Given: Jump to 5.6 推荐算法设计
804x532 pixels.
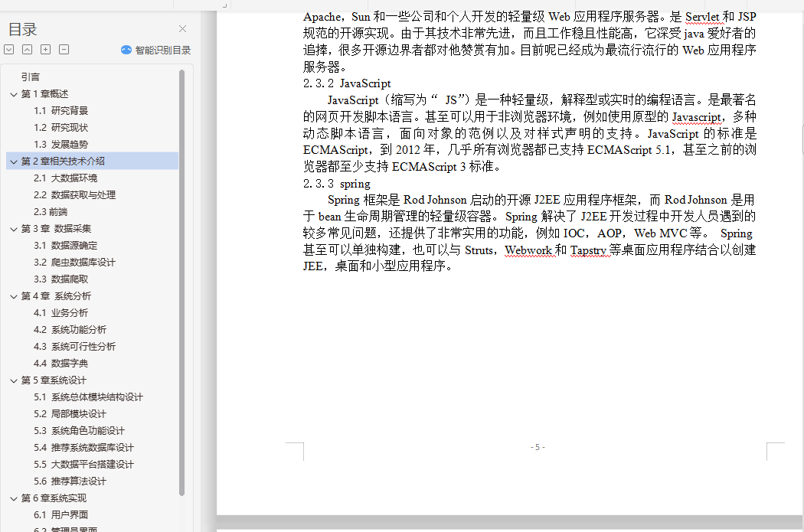Looking at the screenshot, I should (70, 481).
